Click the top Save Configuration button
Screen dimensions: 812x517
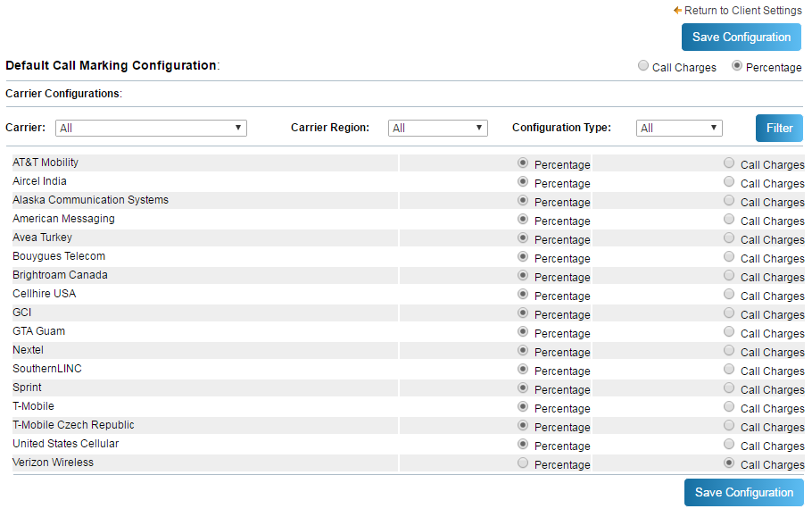pyautogui.click(x=741, y=38)
